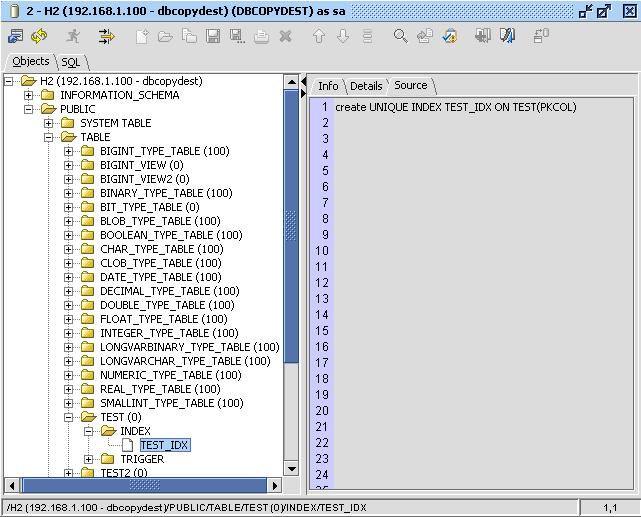This screenshot has width=641, height=517.
Task: Click the running man Run SQL icon
Action: [x=73, y=36]
